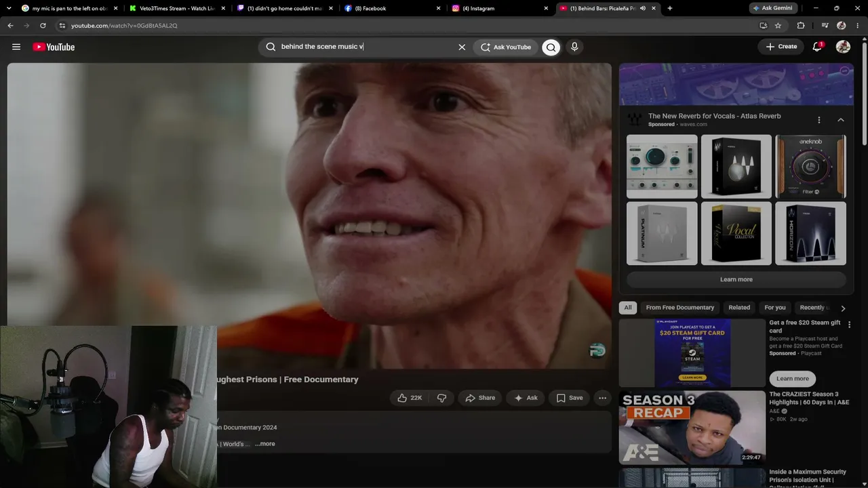Select the Related filter chip

(x=739, y=308)
